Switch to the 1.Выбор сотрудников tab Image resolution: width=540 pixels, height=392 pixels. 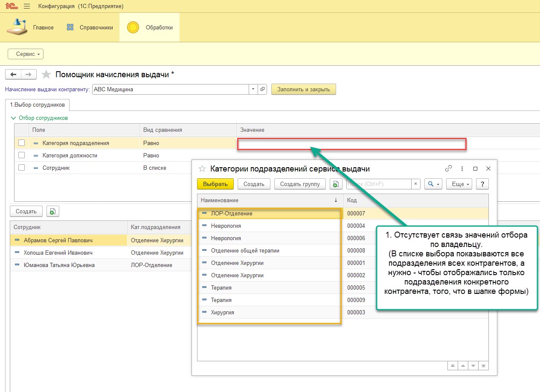click(37, 105)
